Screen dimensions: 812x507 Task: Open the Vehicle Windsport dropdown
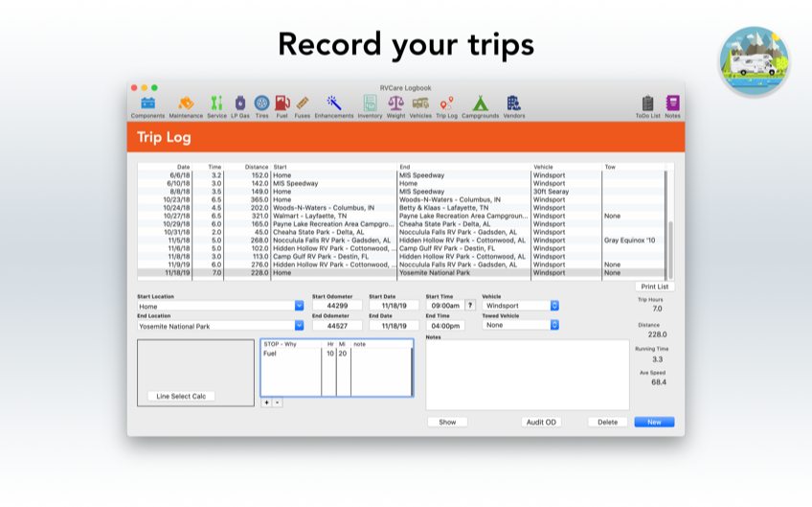[554, 306]
